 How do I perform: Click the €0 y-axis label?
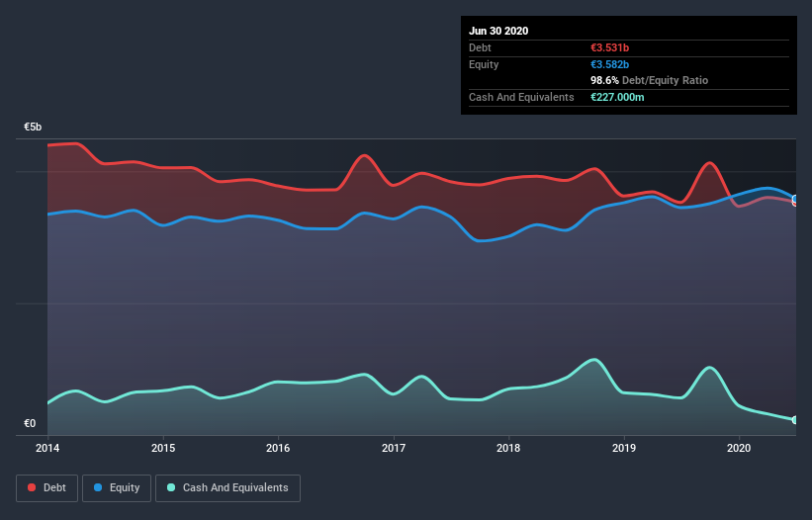[x=30, y=423]
